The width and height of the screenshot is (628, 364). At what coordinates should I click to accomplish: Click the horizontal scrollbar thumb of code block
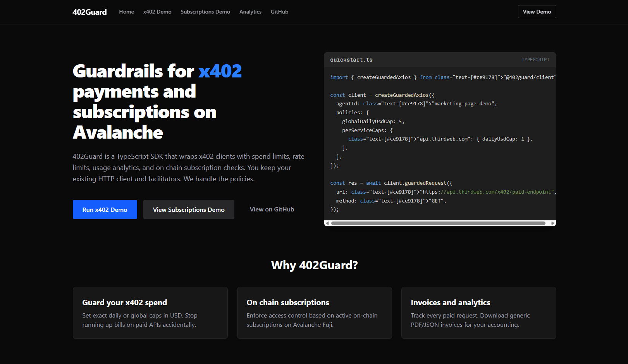point(438,223)
